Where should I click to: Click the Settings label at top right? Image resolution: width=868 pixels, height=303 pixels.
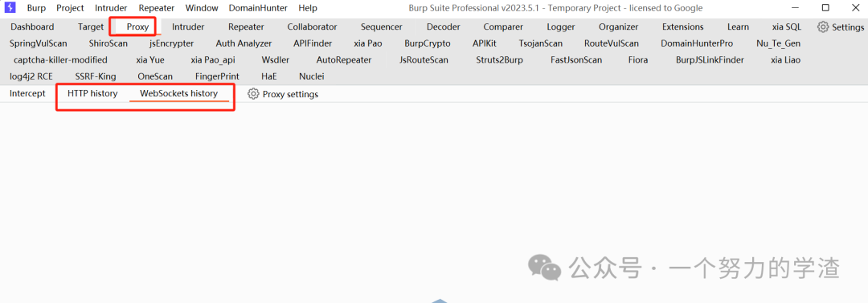pyautogui.click(x=848, y=27)
